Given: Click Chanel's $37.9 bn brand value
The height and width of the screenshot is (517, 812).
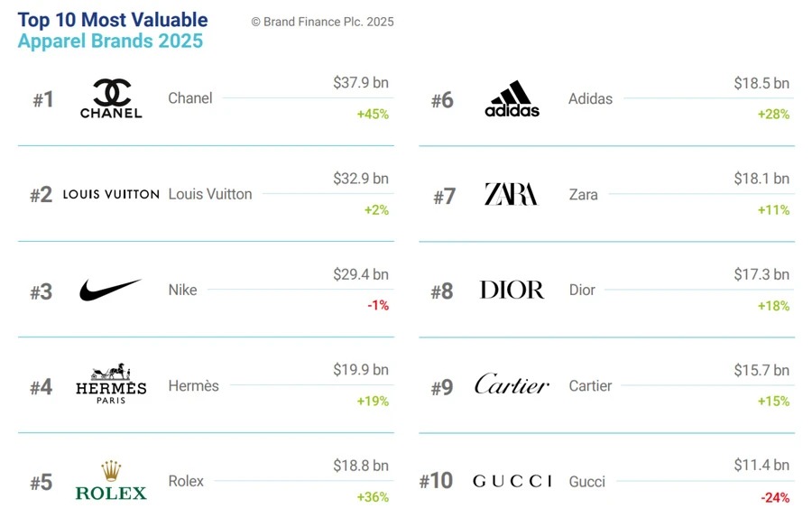Looking at the screenshot, I should click(x=361, y=83).
